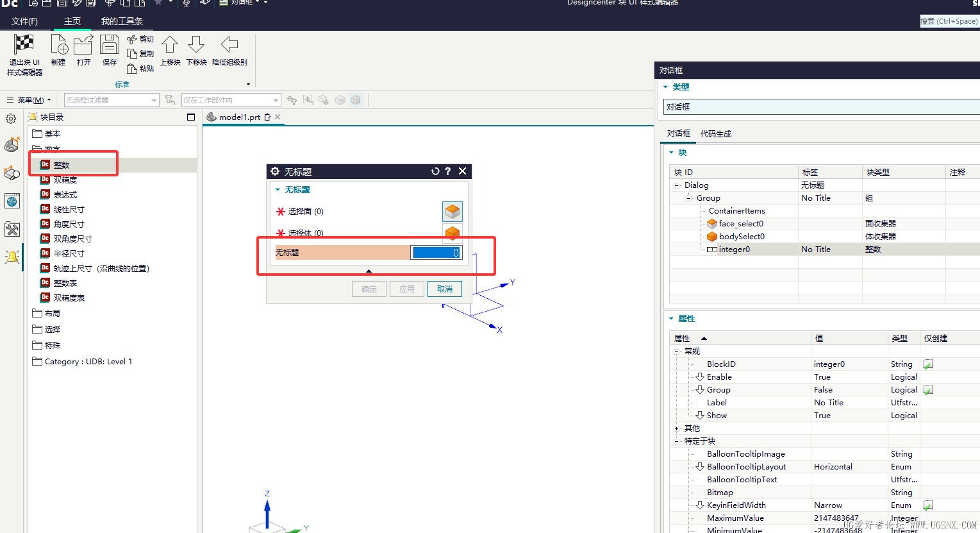Open the 基本 folder in the block catalog
Image resolution: width=980 pixels, height=533 pixels.
[x=46, y=133]
